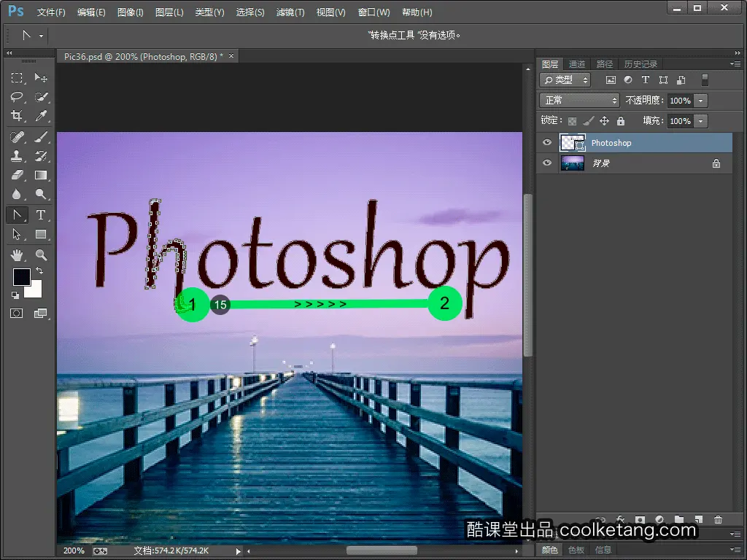Viewport: 747px width, 560px height.
Task: Select the Rectangular Marquee tool
Action: [x=18, y=77]
